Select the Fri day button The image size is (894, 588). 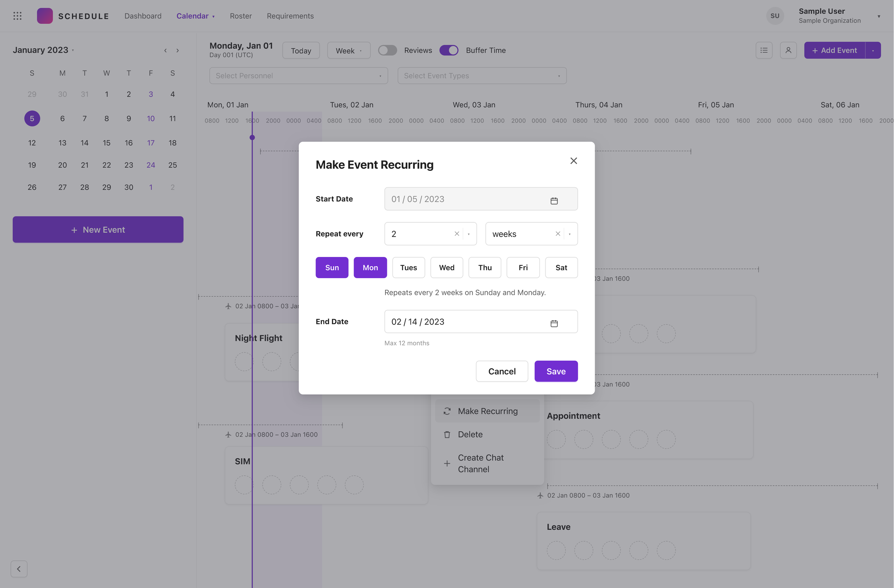coord(523,267)
